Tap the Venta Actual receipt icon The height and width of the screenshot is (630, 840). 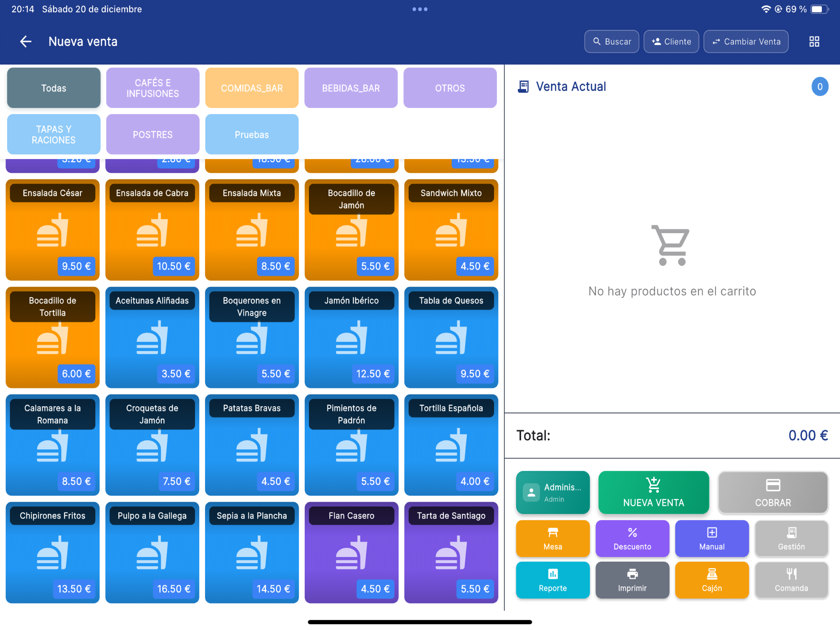click(523, 87)
